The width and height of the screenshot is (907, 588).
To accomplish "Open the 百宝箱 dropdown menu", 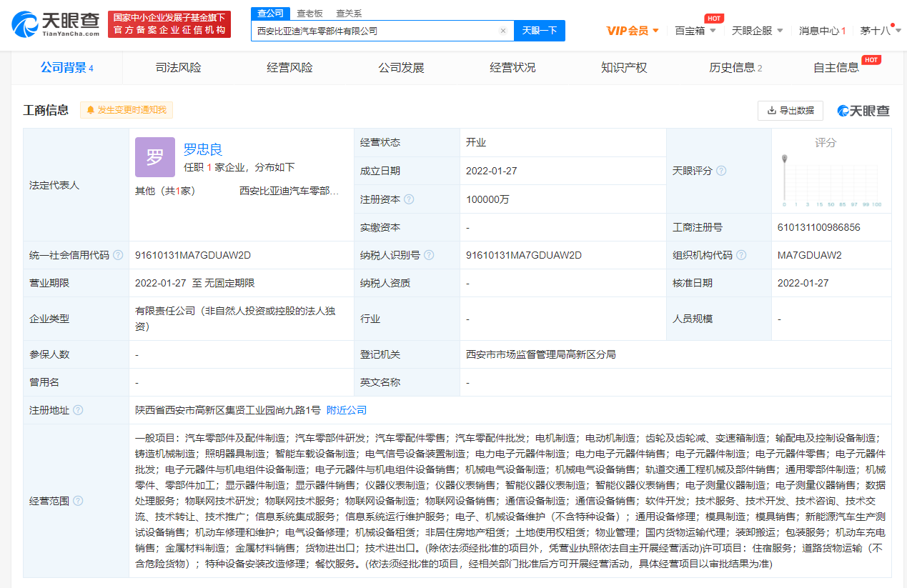I will (x=695, y=31).
